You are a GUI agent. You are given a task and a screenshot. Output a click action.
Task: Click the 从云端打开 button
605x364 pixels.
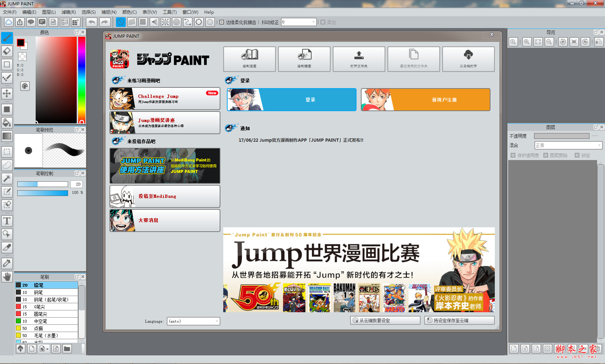[469, 59]
